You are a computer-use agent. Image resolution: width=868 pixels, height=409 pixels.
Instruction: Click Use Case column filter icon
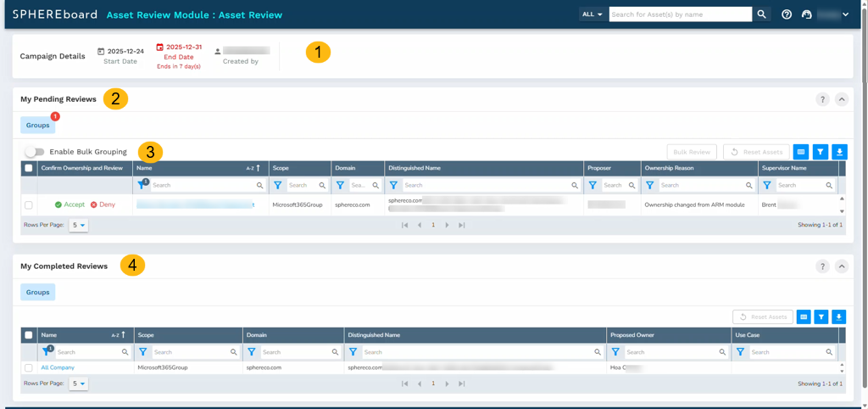pos(740,352)
